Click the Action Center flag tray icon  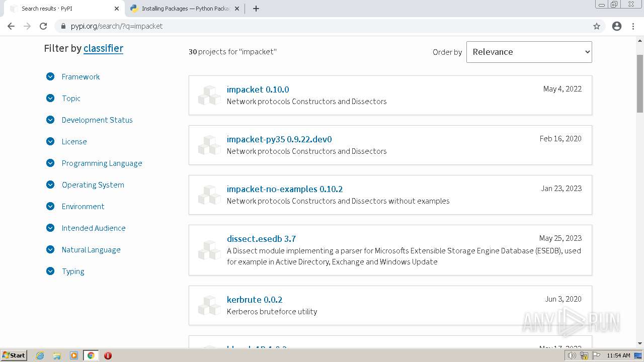(x=596, y=355)
